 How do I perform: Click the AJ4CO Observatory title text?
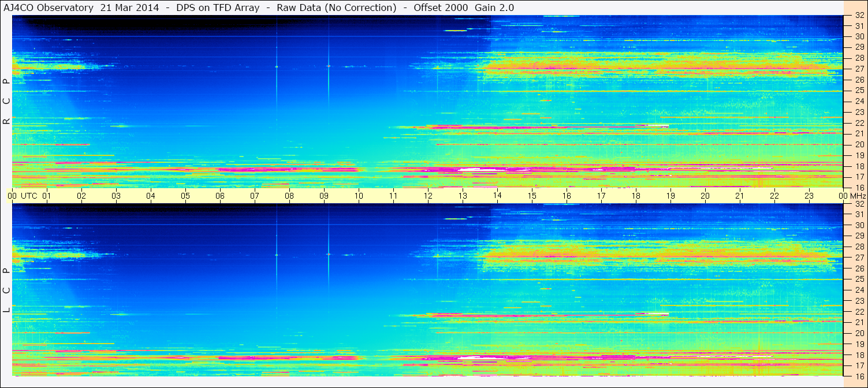coord(49,8)
